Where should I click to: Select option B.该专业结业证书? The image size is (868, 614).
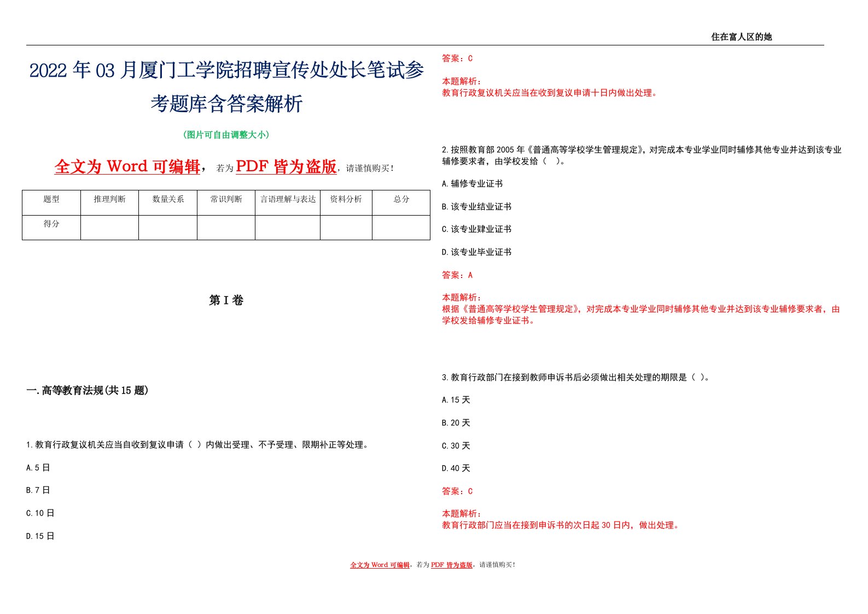477,207
